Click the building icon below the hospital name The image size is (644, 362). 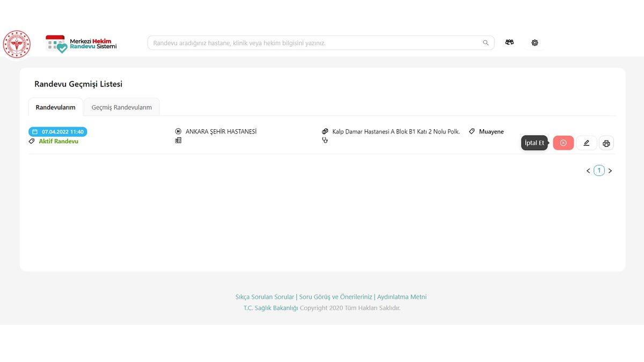tap(178, 140)
